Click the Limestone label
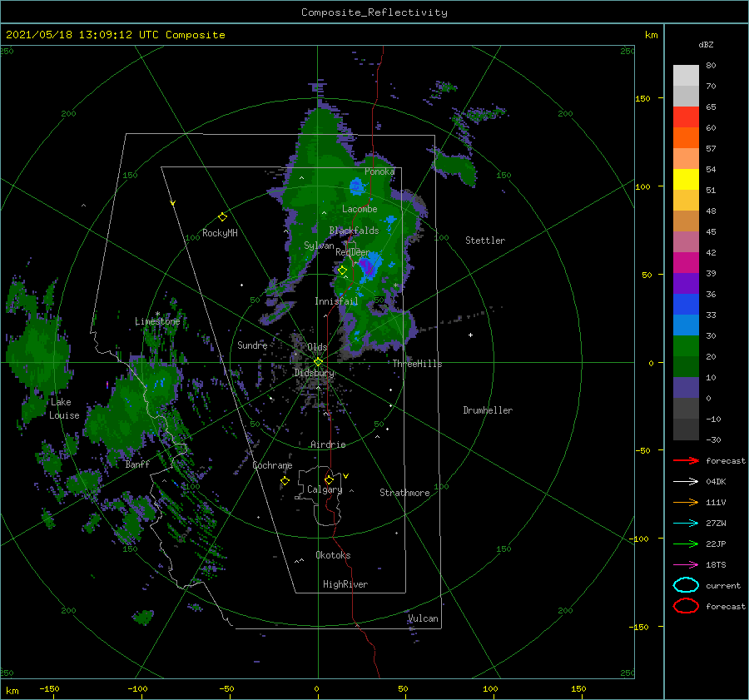This screenshot has height=700, width=749. click(x=157, y=321)
